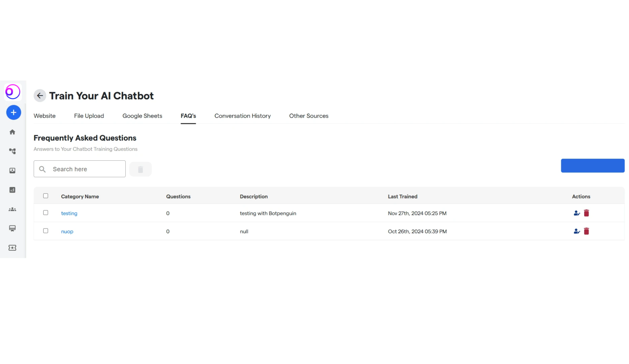Click the Category Name column header
This screenshot has height=364, width=629.
[x=80, y=196]
